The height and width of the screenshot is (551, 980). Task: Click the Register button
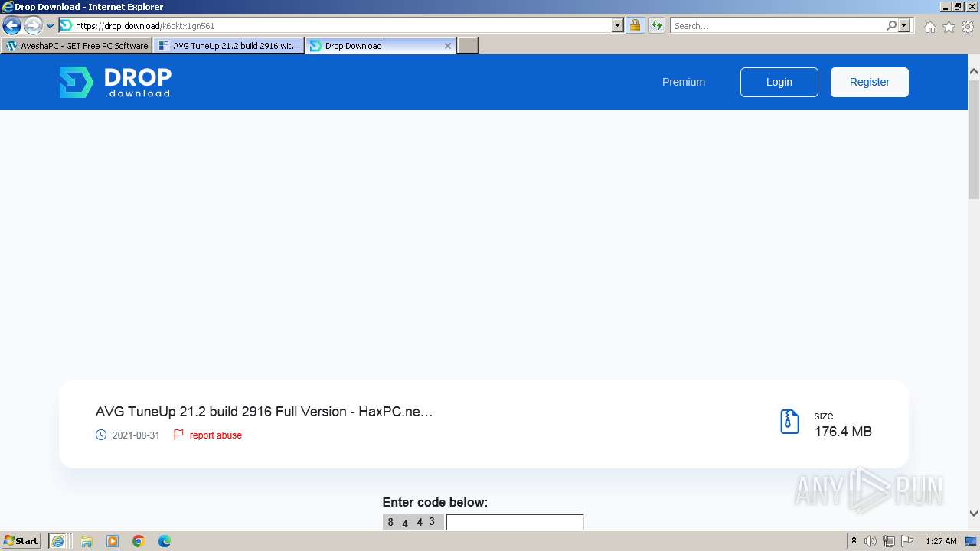(870, 82)
